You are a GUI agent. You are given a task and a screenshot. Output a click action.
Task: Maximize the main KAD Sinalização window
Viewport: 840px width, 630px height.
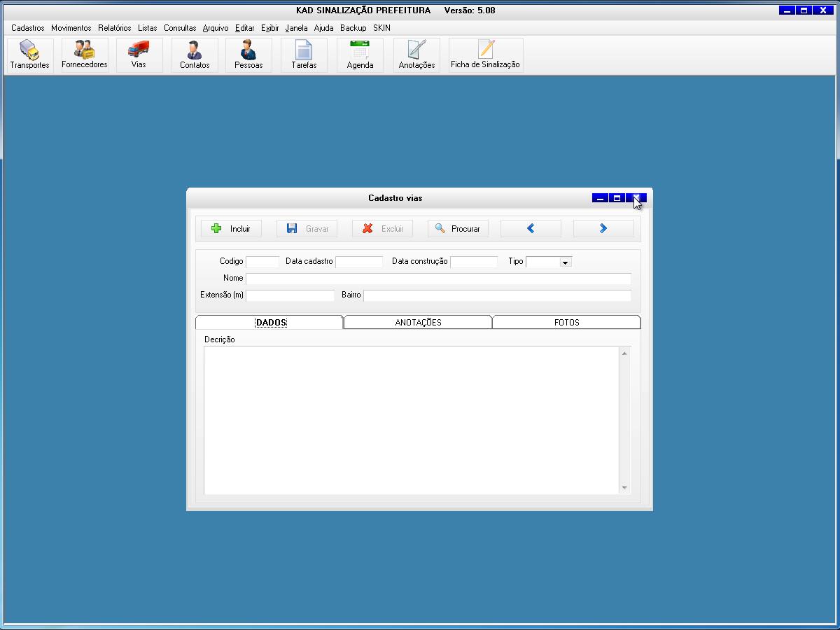(804, 10)
